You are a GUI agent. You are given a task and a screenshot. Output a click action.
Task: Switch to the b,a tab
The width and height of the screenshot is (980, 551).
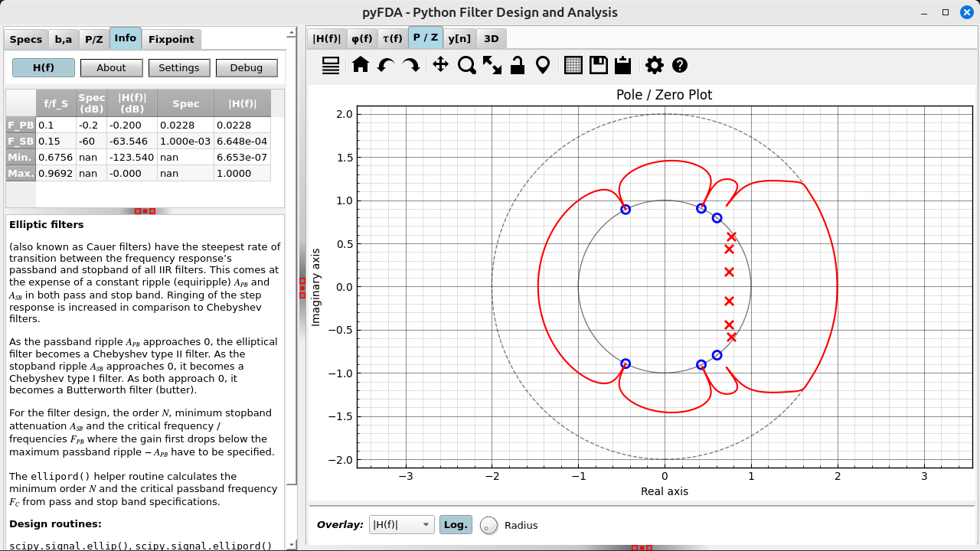(x=64, y=39)
